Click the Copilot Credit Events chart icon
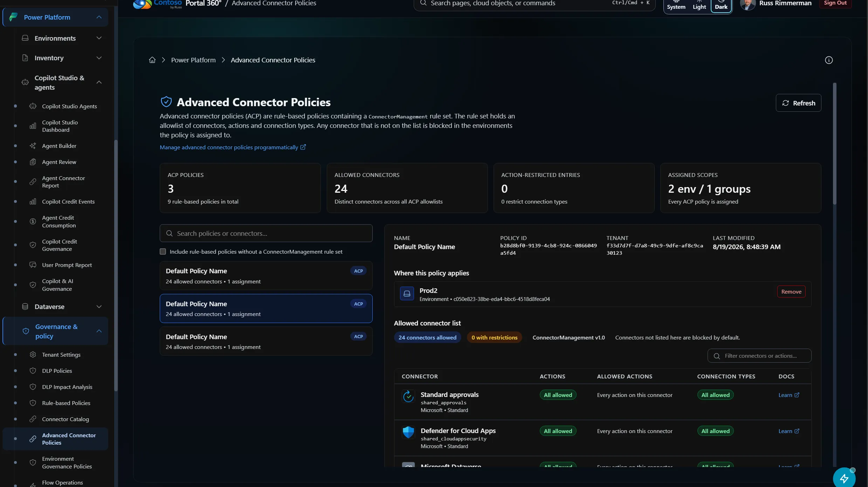This screenshot has height=487, width=868. click(33, 201)
